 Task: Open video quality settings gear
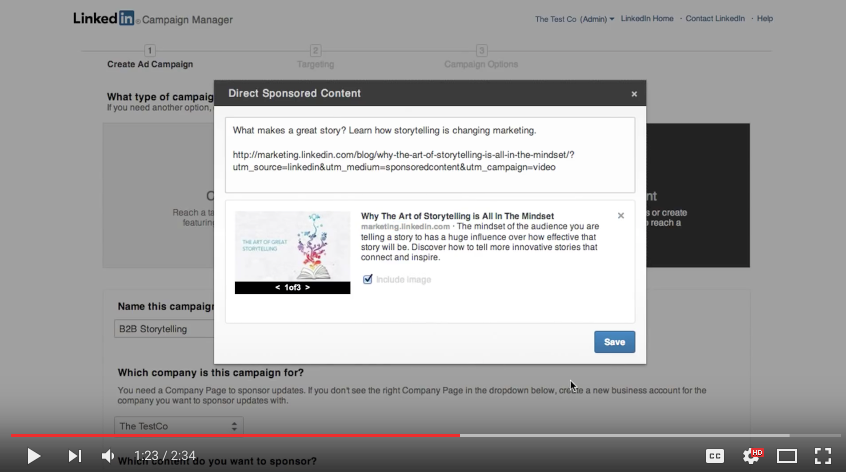751,456
